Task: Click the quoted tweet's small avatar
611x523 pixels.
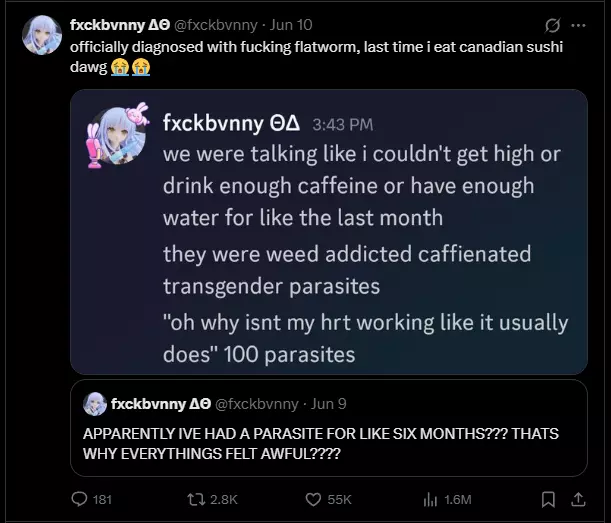Action: (95, 404)
